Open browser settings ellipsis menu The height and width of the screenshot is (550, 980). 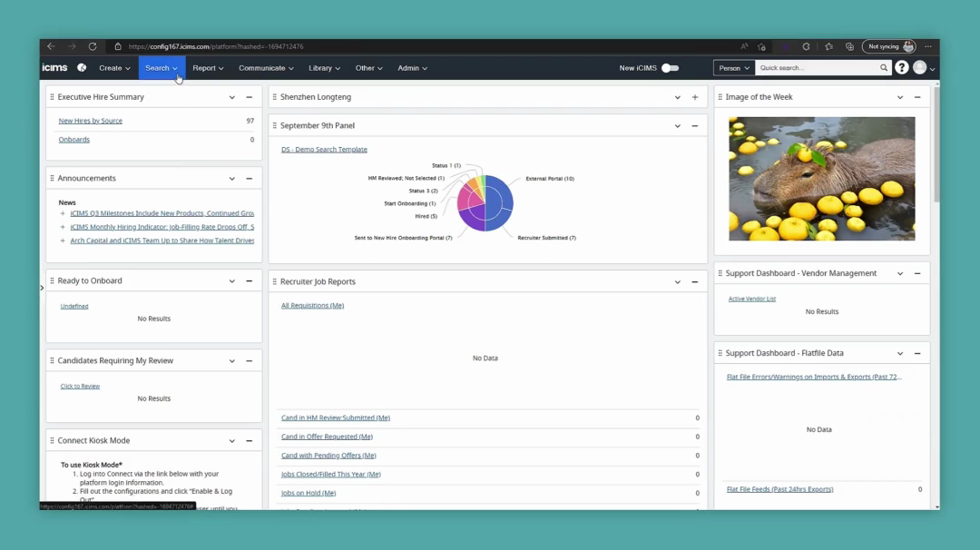(x=928, y=46)
